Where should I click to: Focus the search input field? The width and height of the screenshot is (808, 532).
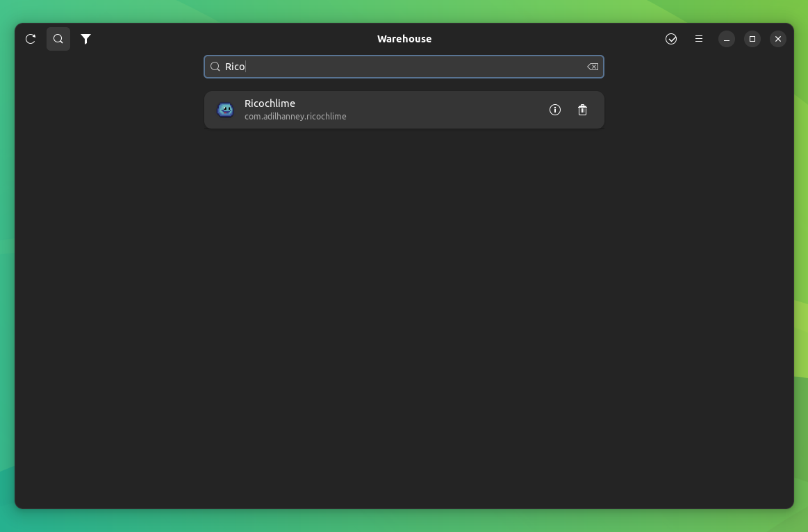[x=403, y=67]
